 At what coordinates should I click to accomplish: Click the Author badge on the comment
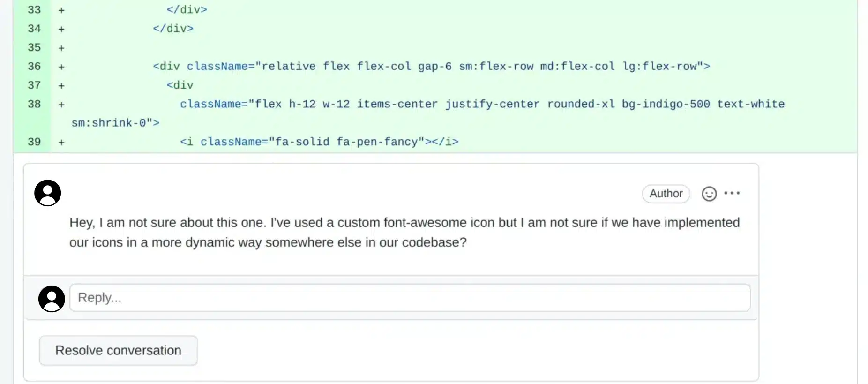[666, 193]
